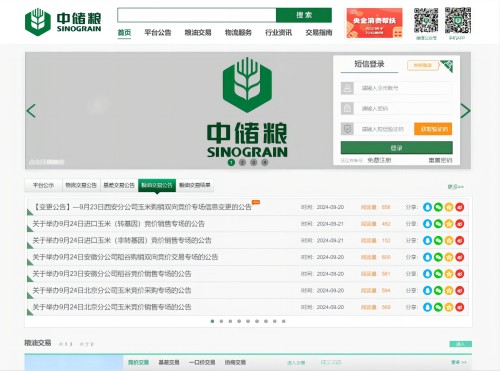Select the green 粮油交易公告 tab
This screenshot has width=500, height=371.
click(x=157, y=185)
